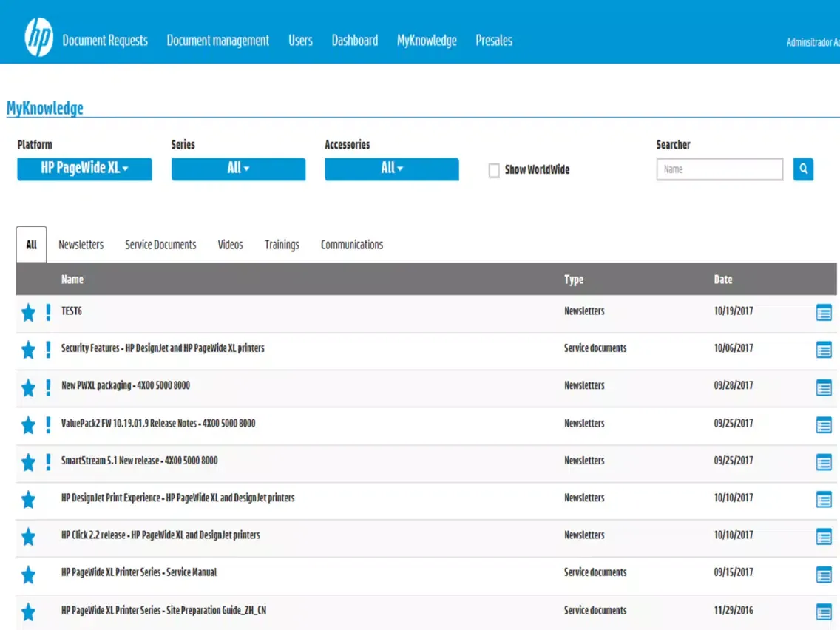Click the exclamation icon beside SmartStream 5.1 row
The height and width of the screenshot is (630, 840).
click(x=48, y=462)
